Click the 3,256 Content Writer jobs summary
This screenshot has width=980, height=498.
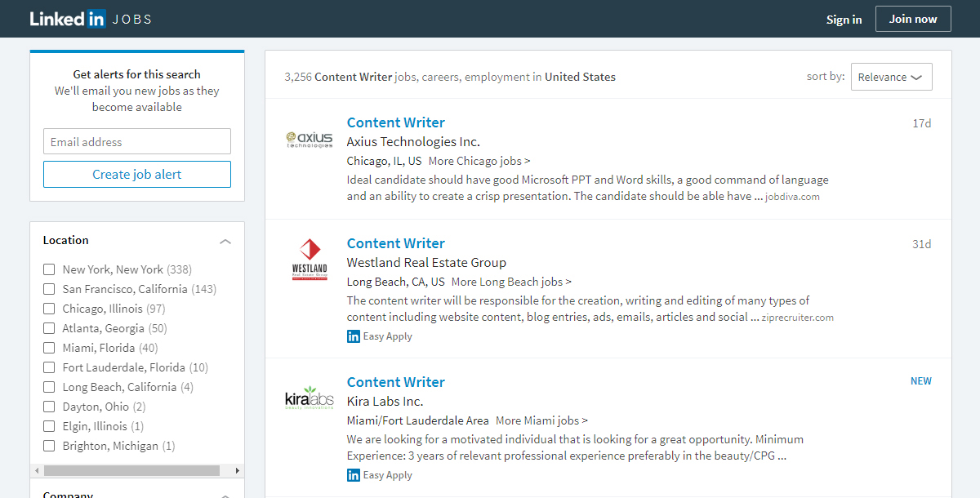point(450,77)
